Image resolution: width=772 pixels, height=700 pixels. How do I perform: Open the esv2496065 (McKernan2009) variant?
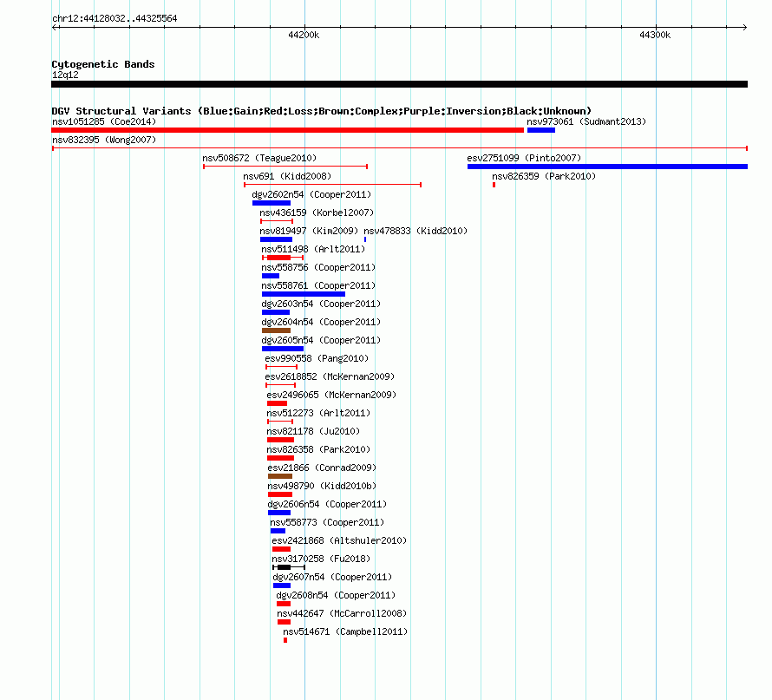pyautogui.click(x=277, y=403)
